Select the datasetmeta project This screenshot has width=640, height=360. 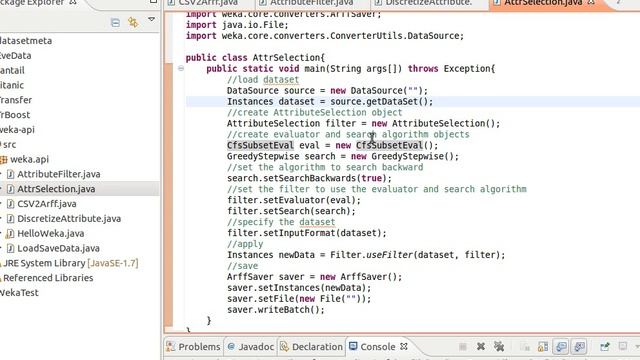[x=26, y=41]
